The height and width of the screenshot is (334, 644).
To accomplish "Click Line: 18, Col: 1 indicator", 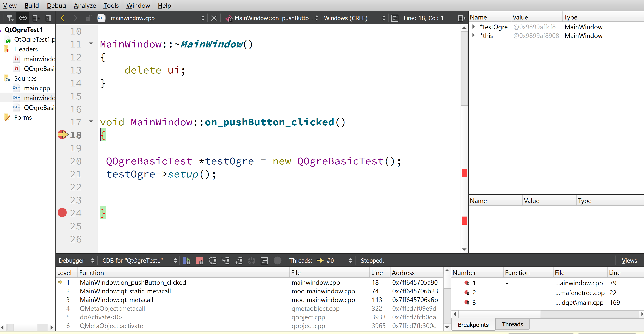I will pos(424,18).
